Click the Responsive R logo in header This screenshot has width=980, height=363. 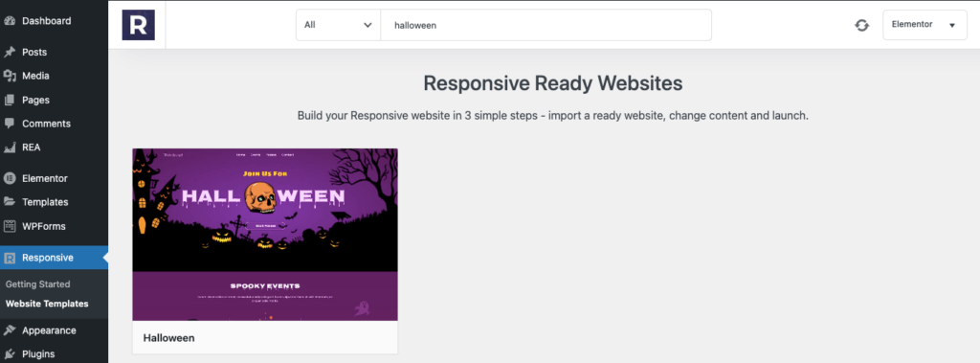pyautogui.click(x=138, y=25)
